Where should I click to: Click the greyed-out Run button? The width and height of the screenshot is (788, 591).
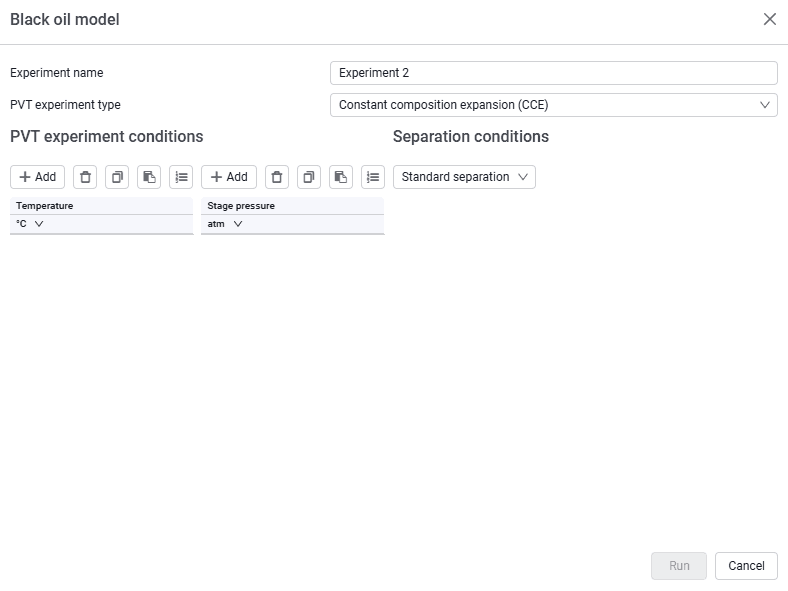pyautogui.click(x=679, y=566)
